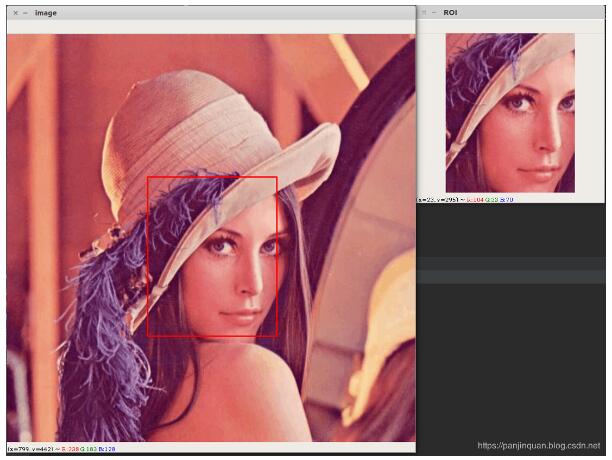
Task: Click the cropped face picture in ROI window
Action: (x=510, y=113)
